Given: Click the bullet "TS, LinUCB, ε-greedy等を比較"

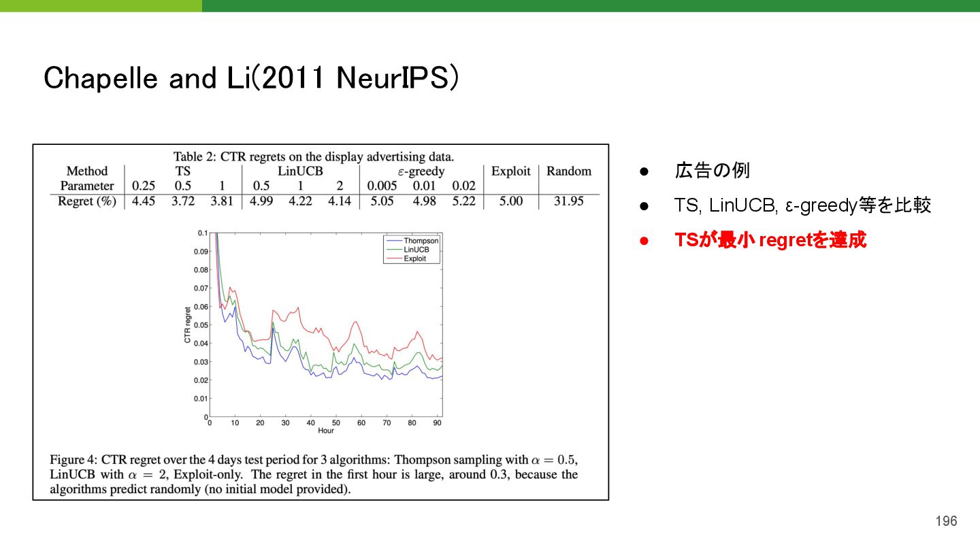Looking at the screenshot, I should pos(803,205).
